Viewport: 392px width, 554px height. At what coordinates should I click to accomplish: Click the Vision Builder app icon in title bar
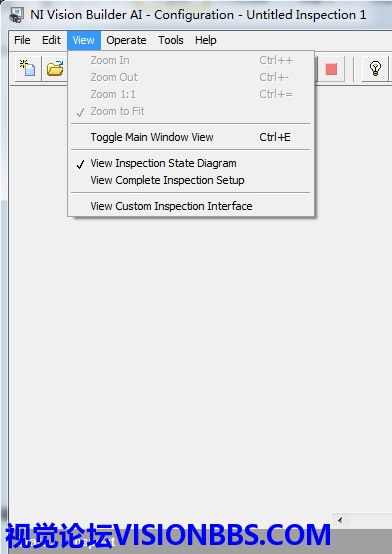pos(16,15)
